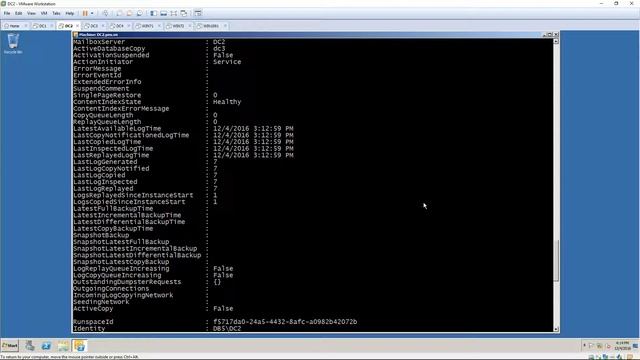
Task: Click the ActiveCopy False value
Action: (x=223, y=308)
